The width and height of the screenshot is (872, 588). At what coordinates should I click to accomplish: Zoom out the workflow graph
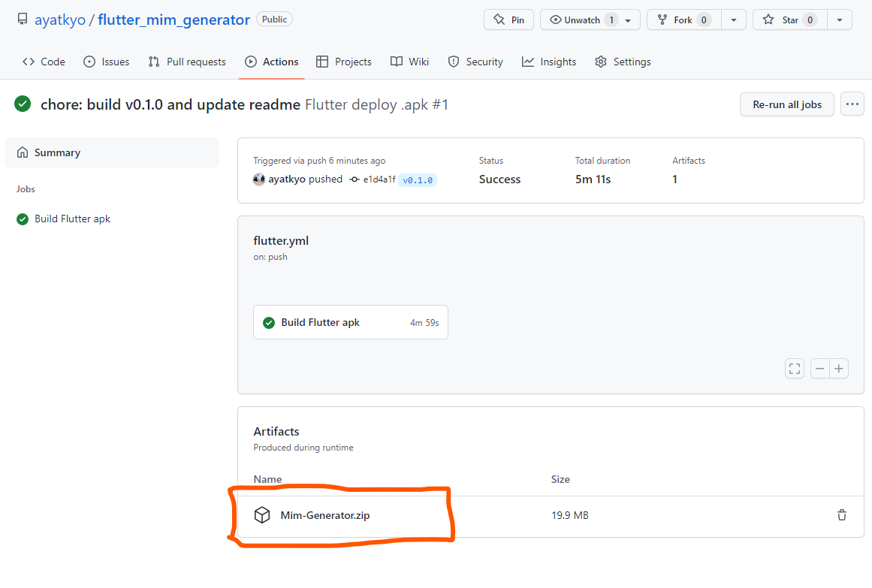coord(819,368)
